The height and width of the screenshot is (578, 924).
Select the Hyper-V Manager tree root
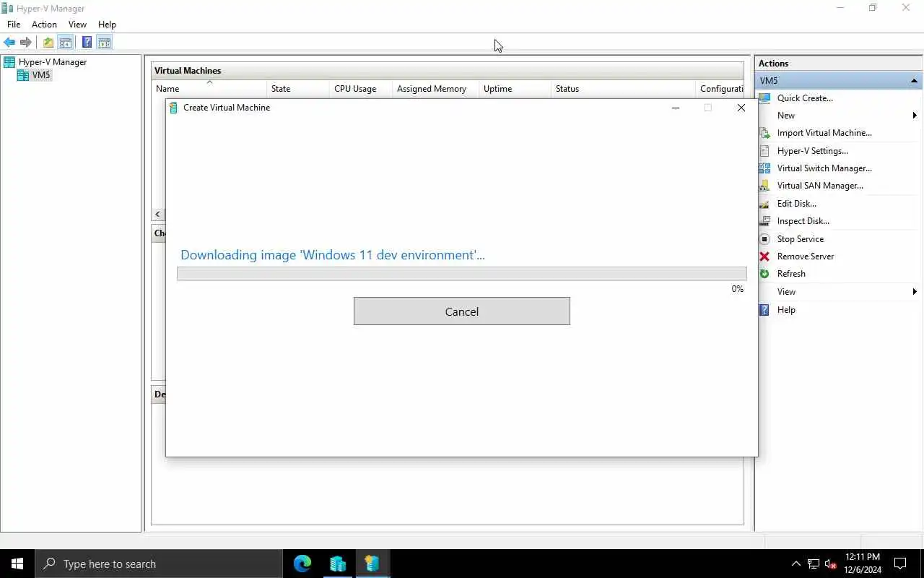tap(53, 62)
